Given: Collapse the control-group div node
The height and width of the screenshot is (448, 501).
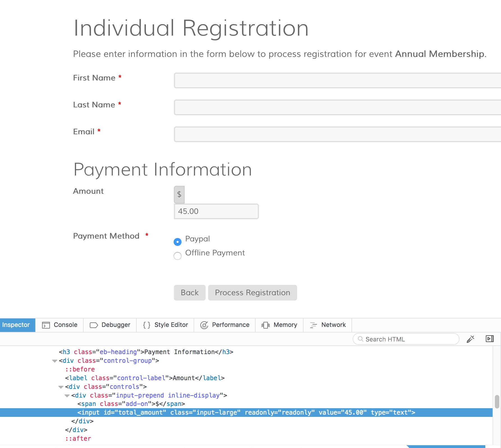Looking at the screenshot, I should pos(55,361).
